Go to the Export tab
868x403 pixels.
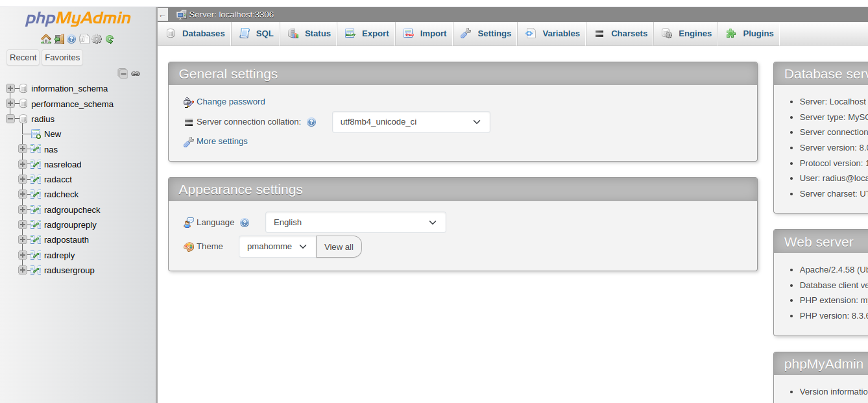point(366,34)
